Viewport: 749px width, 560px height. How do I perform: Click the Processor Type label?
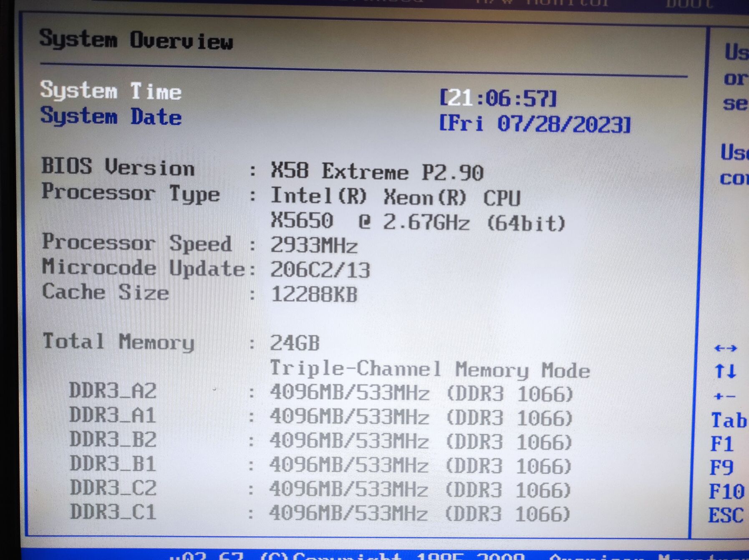(x=131, y=193)
